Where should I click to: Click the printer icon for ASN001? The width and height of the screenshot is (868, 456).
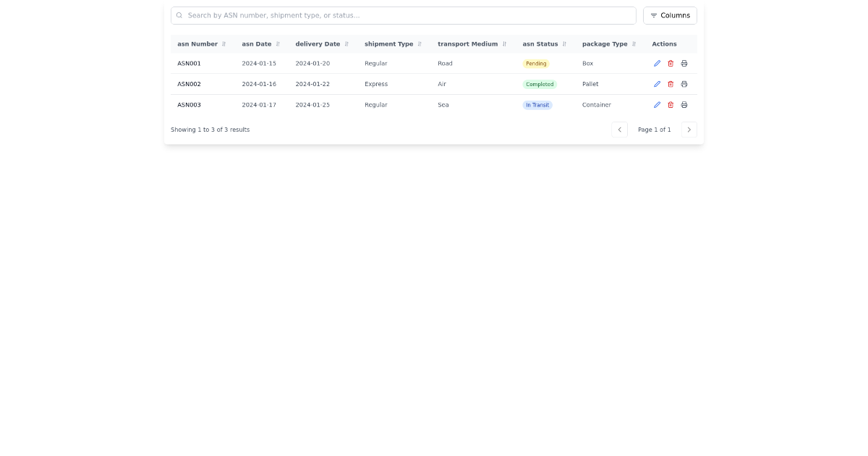684,63
